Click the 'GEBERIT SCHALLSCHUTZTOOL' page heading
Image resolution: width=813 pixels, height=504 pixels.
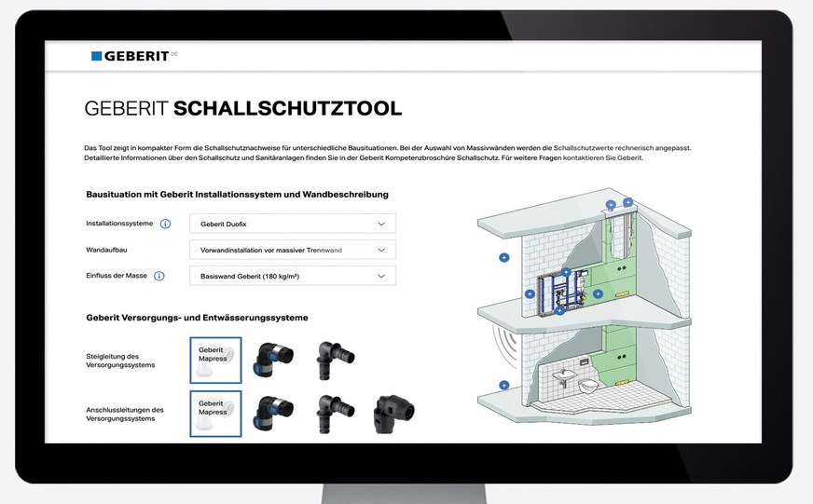pyautogui.click(x=243, y=108)
